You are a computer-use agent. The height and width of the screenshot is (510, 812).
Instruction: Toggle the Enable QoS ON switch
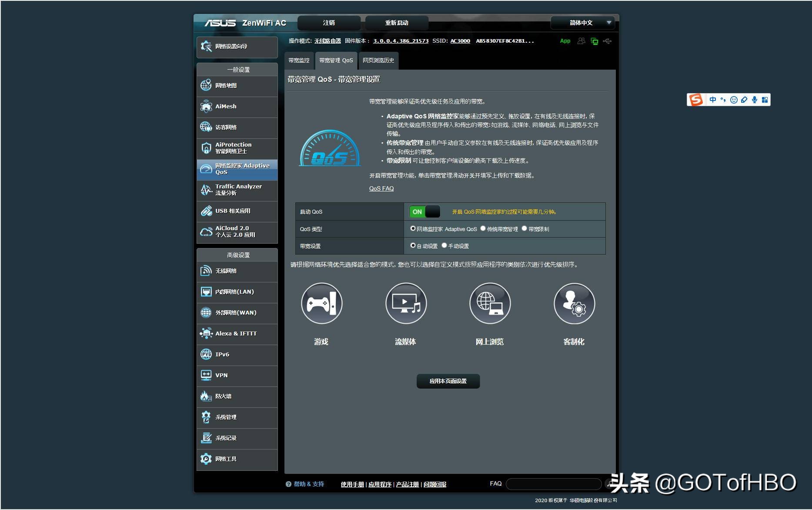424,212
